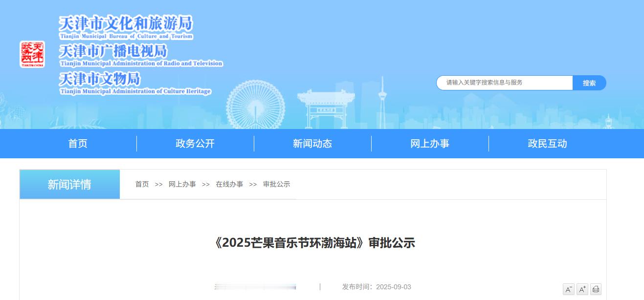
Task: Click the 天津市广播电视局 header title
Action: point(113,51)
